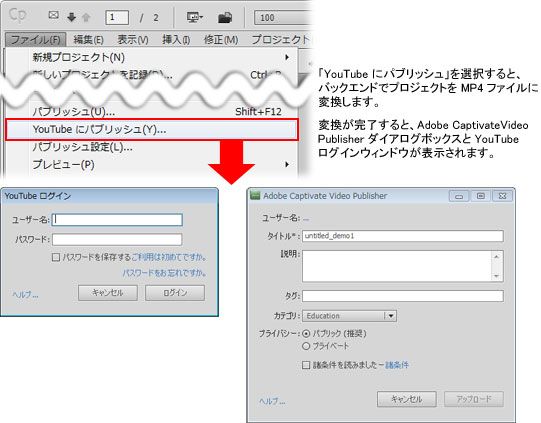The width and height of the screenshot is (541, 423).
Task: Open the パスワードをお忘れですか link
Action: coord(164,273)
